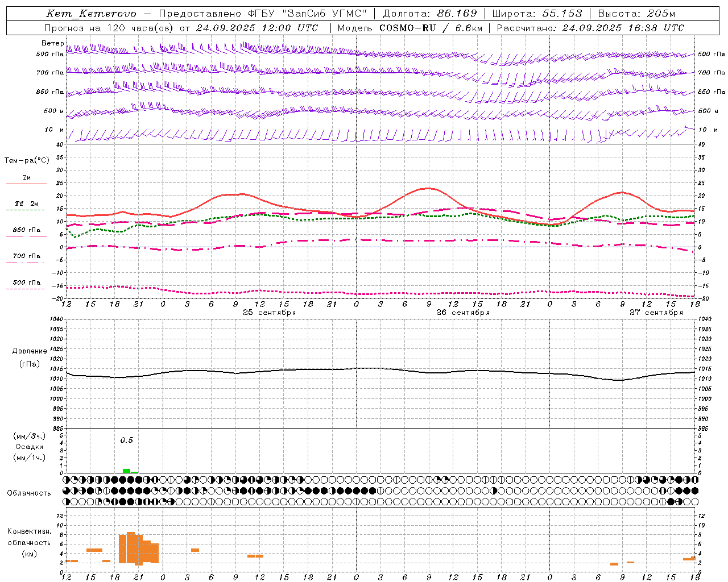Select the 'Широта: 55.153' header field

(537, 14)
